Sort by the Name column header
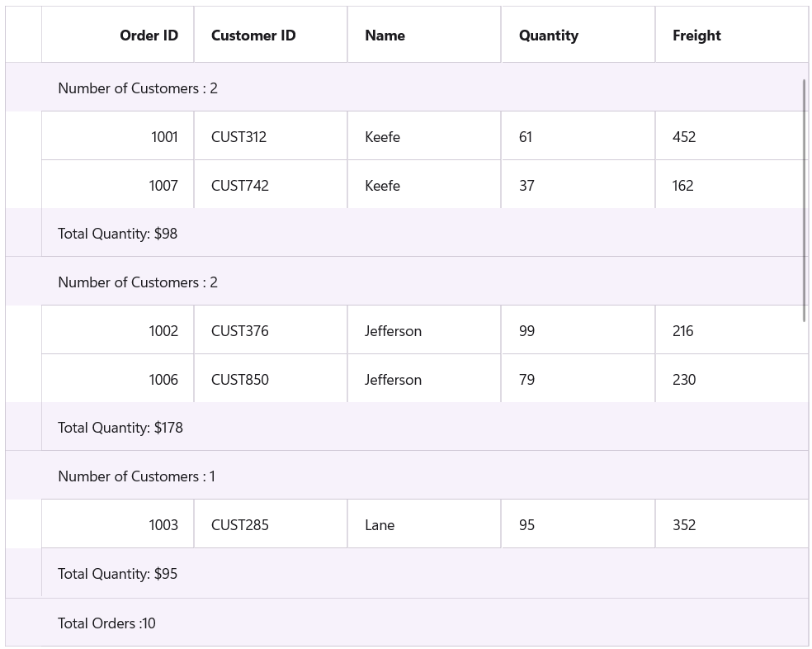Viewport: 812px width, 649px height. point(385,36)
